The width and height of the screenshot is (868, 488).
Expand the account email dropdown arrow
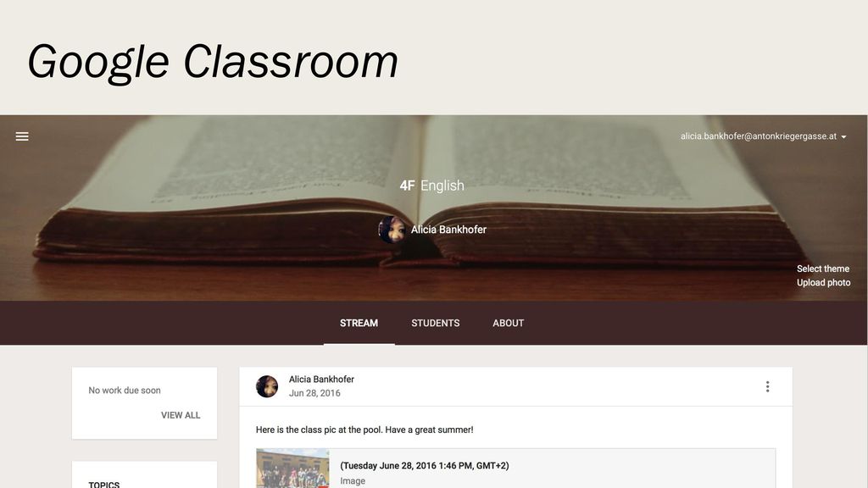[x=843, y=136]
